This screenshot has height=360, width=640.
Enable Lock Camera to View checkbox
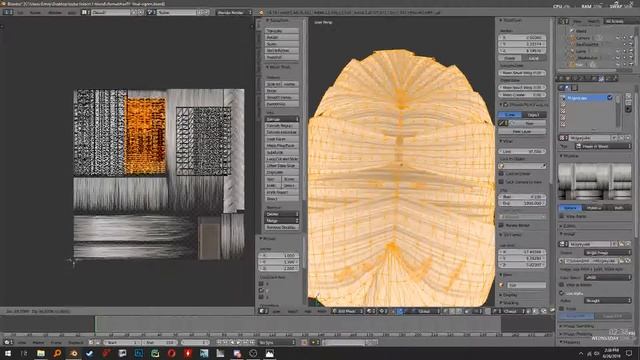(501, 182)
